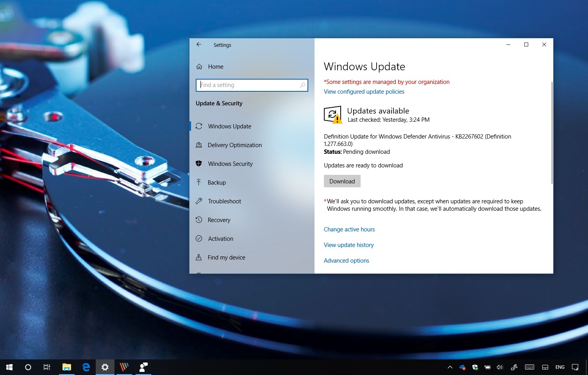Open Windows Ink Workspace pen icon
The image size is (588, 375).
point(514,367)
